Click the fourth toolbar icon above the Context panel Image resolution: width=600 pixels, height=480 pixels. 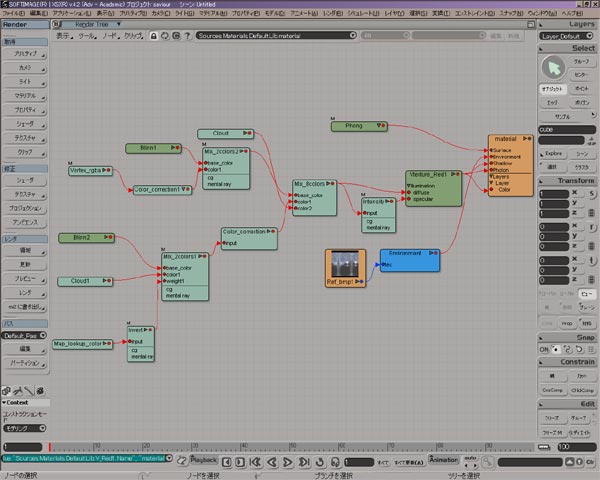[x=40, y=390]
